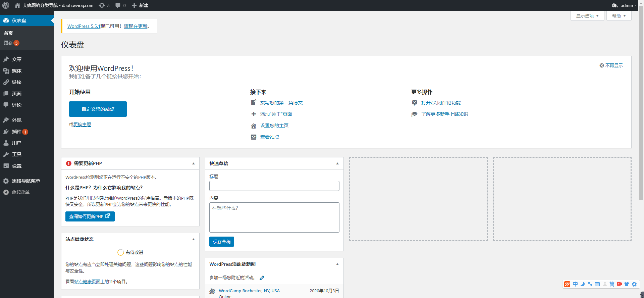Toggle the 站点健康状态 panel arrow
This screenshot has height=298, width=644.
click(x=194, y=239)
